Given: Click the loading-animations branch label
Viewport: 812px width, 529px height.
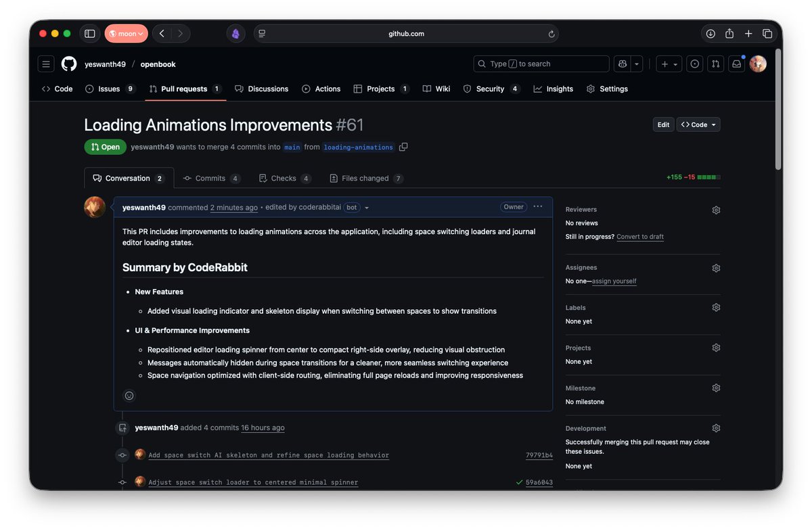Looking at the screenshot, I should pos(358,147).
